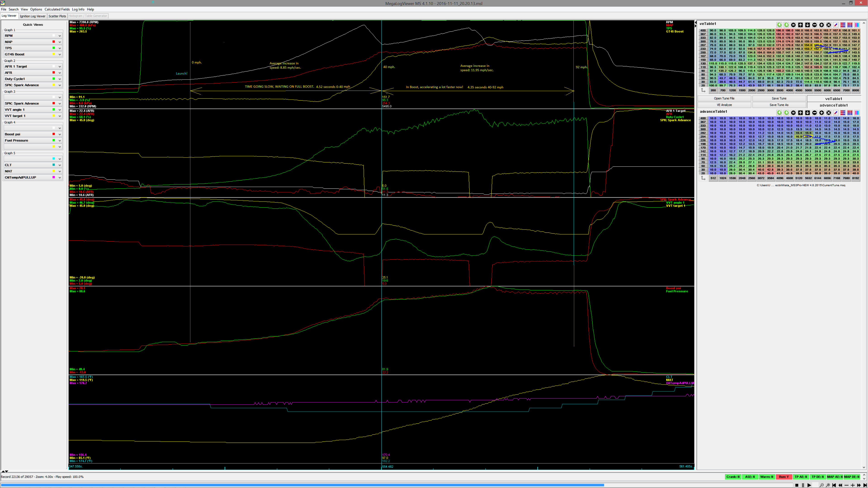
Task: Expand the Boost psi field dropdown
Action: (x=60, y=134)
